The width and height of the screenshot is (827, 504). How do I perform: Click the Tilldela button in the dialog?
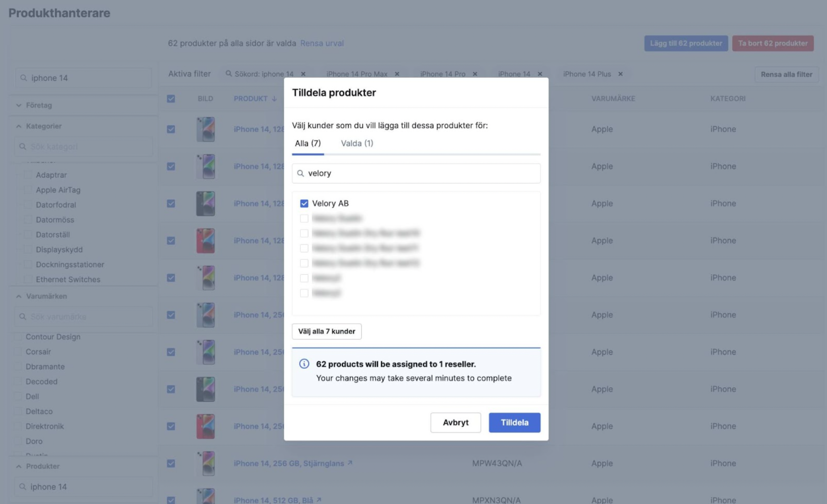pos(514,422)
